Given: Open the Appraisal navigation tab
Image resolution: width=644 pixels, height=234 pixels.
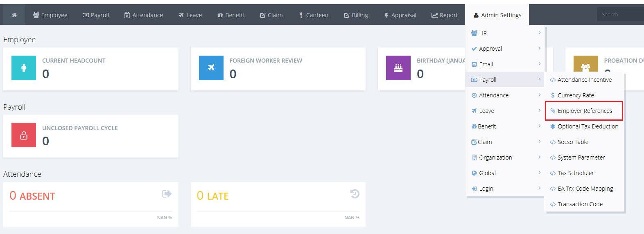Looking at the screenshot, I should pyautogui.click(x=400, y=15).
